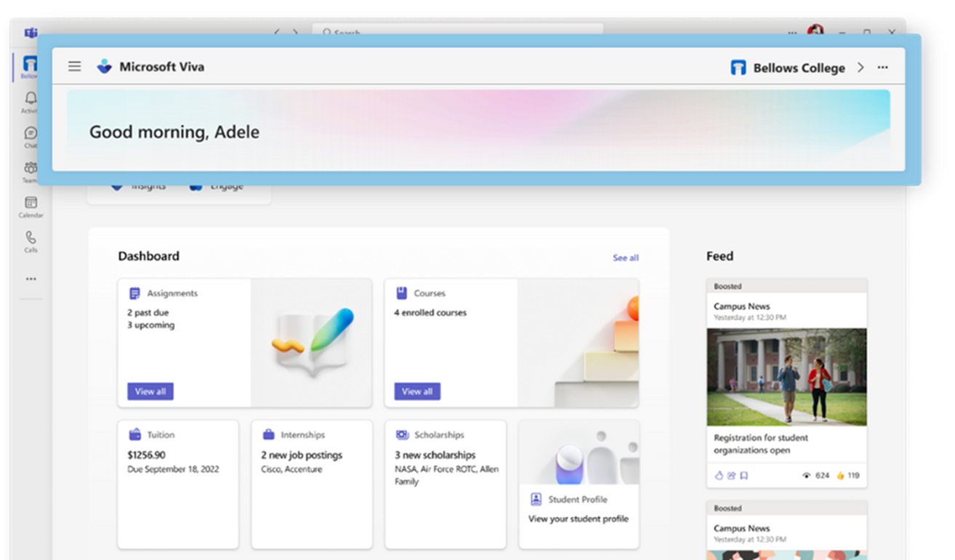The width and height of the screenshot is (955, 560).
Task: Open the Tuition card showing $1256.90
Action: click(x=178, y=484)
